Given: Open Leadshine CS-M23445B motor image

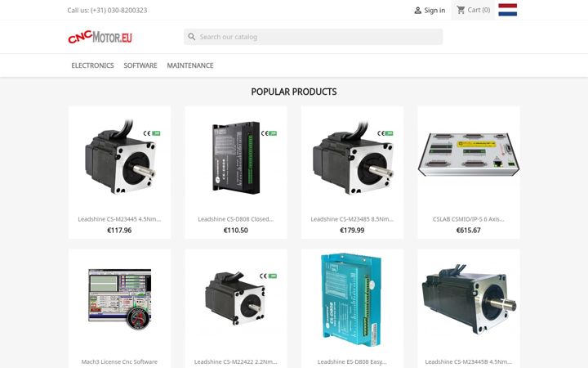Looking at the screenshot, I should (469, 300).
